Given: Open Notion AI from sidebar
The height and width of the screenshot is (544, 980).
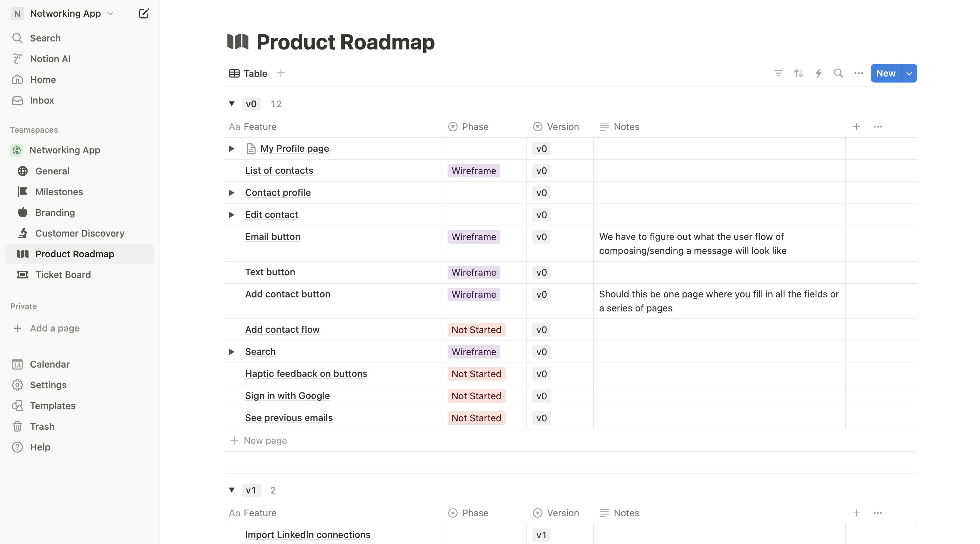Looking at the screenshot, I should click(50, 58).
